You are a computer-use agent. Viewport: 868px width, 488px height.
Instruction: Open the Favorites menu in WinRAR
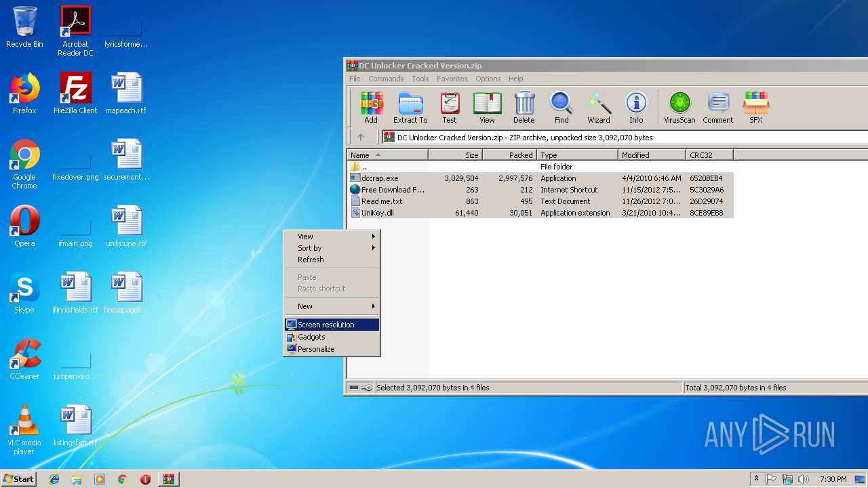tap(452, 79)
